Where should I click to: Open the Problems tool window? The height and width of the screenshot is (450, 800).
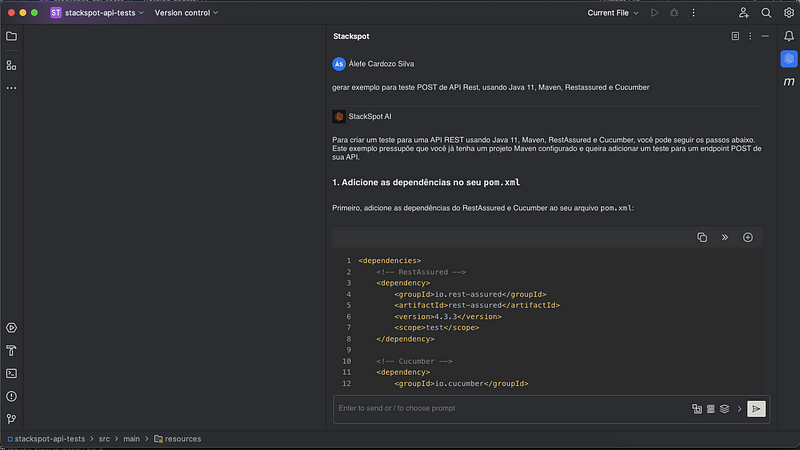pos(11,396)
